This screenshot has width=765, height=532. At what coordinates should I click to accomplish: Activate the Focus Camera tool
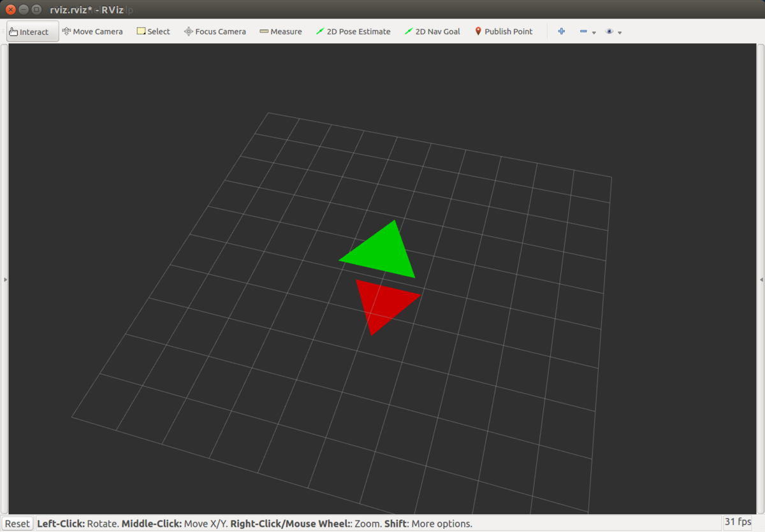coord(215,31)
